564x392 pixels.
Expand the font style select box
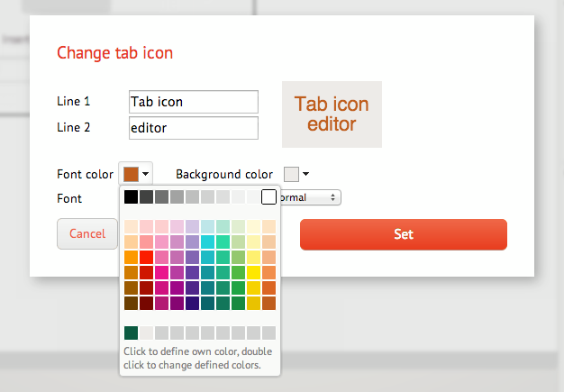306,196
